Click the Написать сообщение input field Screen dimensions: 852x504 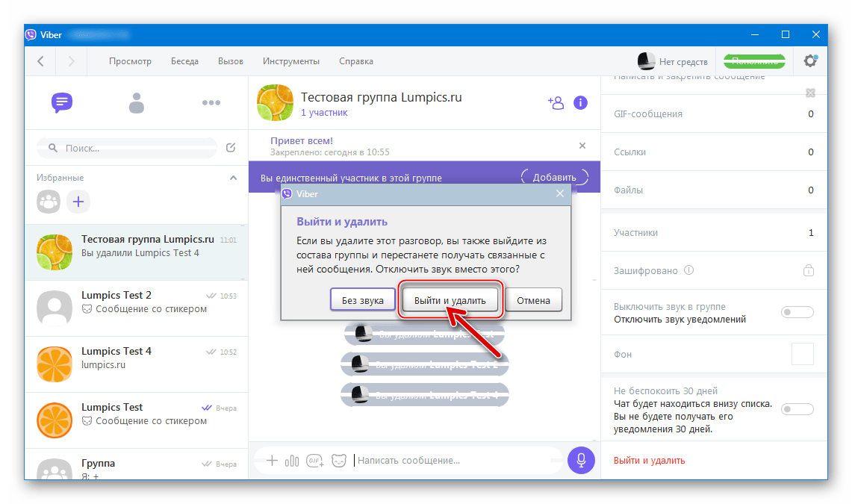pos(456,461)
